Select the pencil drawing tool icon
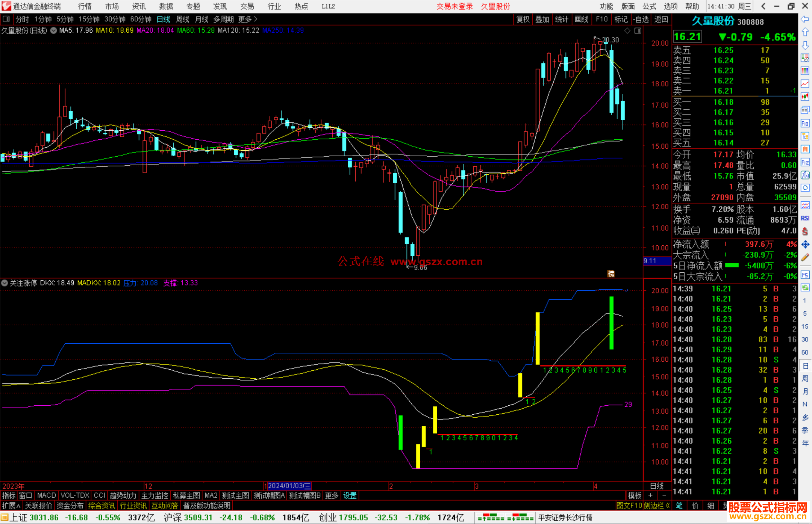Viewport: 812px width, 524px height. coord(805,258)
